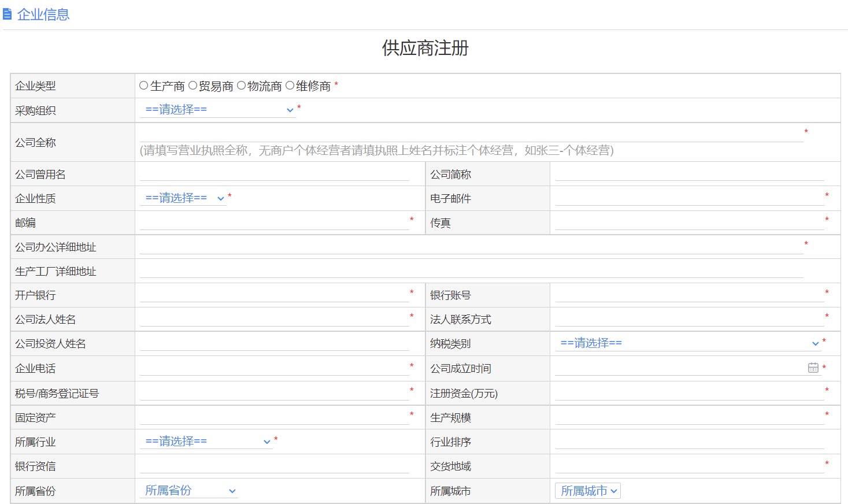Open the 公司成立时间 calendar picker
This screenshot has height=504, width=848.
pos(813,368)
